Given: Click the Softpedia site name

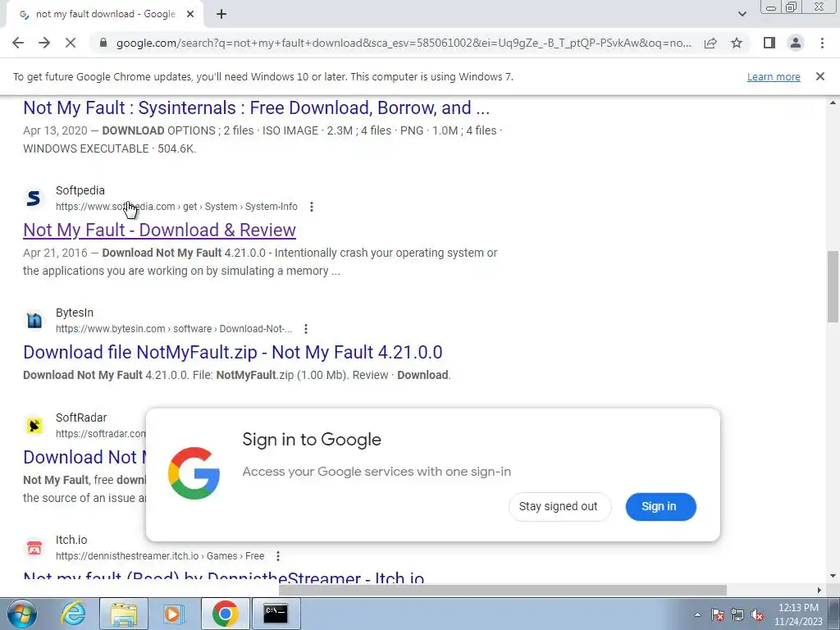Looking at the screenshot, I should pyautogui.click(x=80, y=190).
